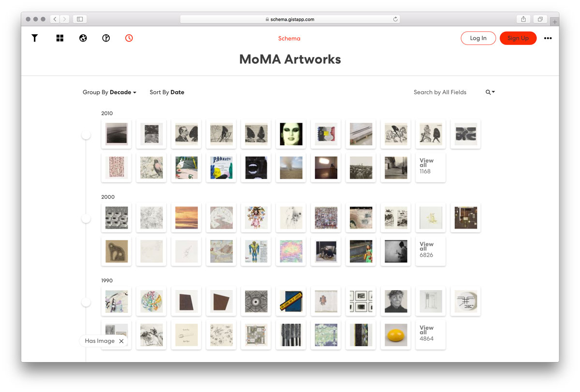The width and height of the screenshot is (580, 392).
Task: Click the schema.gistapp.com address bar
Action: (290, 19)
